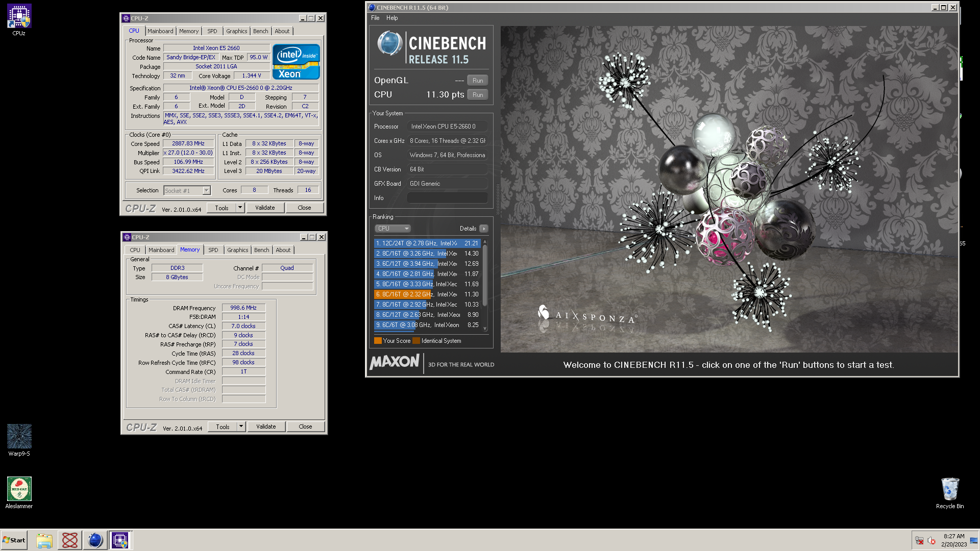Click the Details arrow button in Ranking
Screen dimensions: 980x551
(484, 229)
